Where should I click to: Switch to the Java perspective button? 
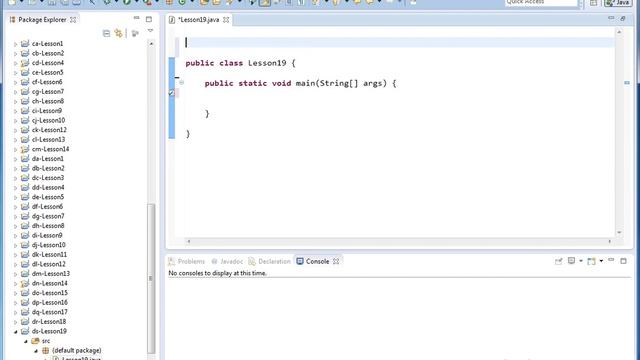pos(617,2)
